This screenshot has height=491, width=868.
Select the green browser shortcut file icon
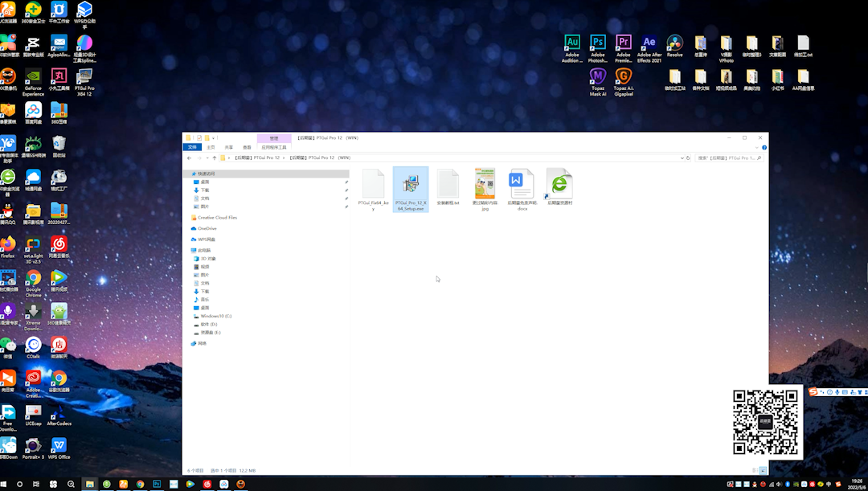tap(559, 185)
